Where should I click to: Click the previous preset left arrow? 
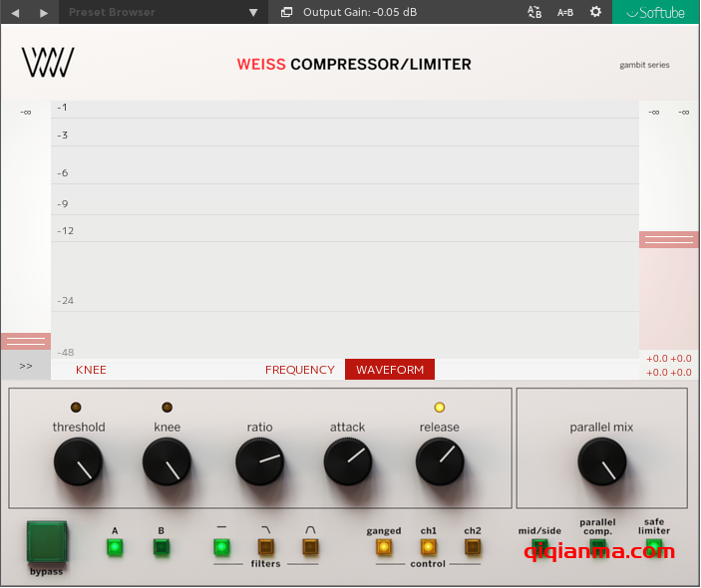coord(15,12)
